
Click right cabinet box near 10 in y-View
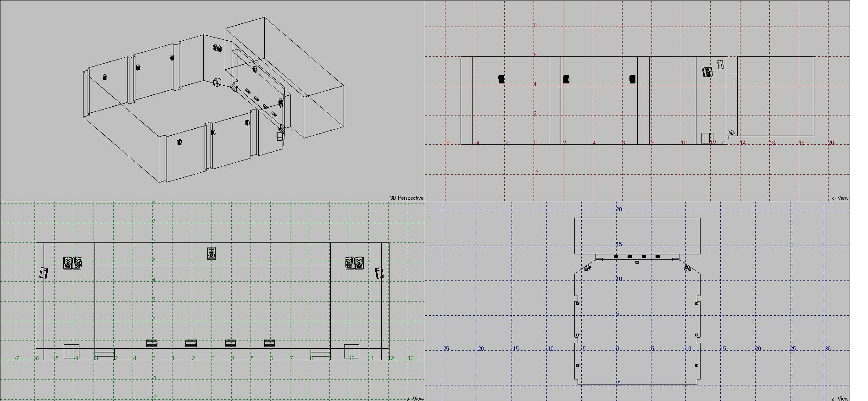coord(351,352)
